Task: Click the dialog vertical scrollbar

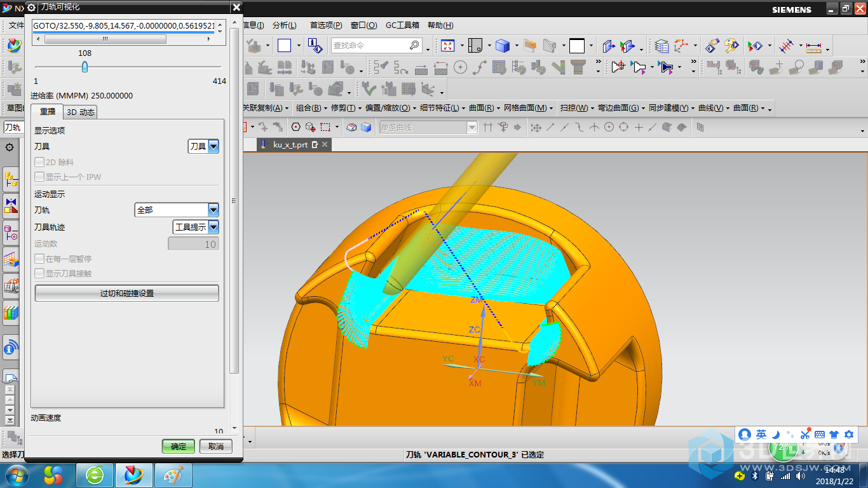Action: [234, 200]
